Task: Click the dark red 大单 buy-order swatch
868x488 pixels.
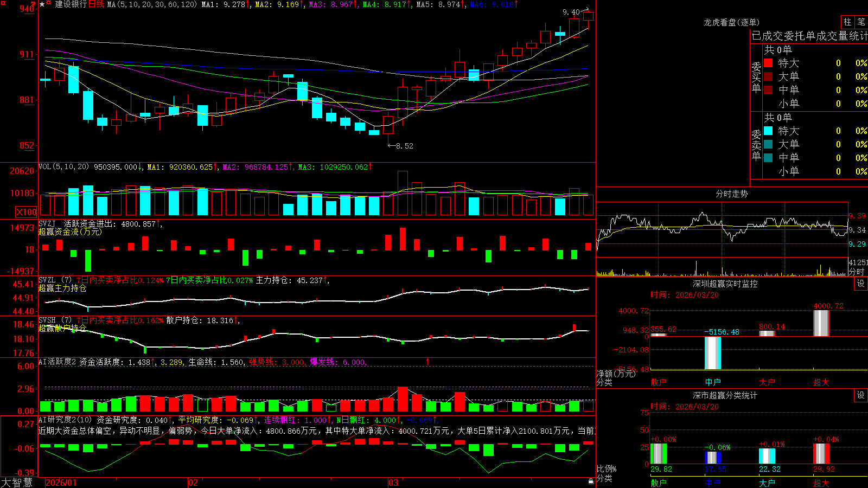Action: click(x=768, y=76)
